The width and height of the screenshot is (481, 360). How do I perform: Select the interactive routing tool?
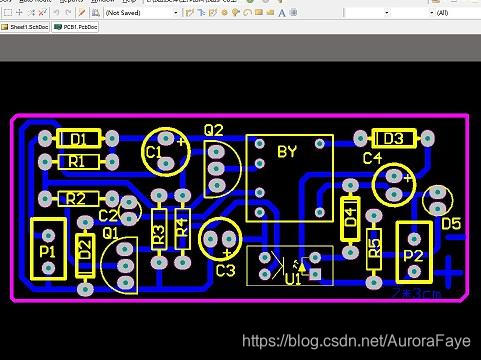(x=190, y=13)
